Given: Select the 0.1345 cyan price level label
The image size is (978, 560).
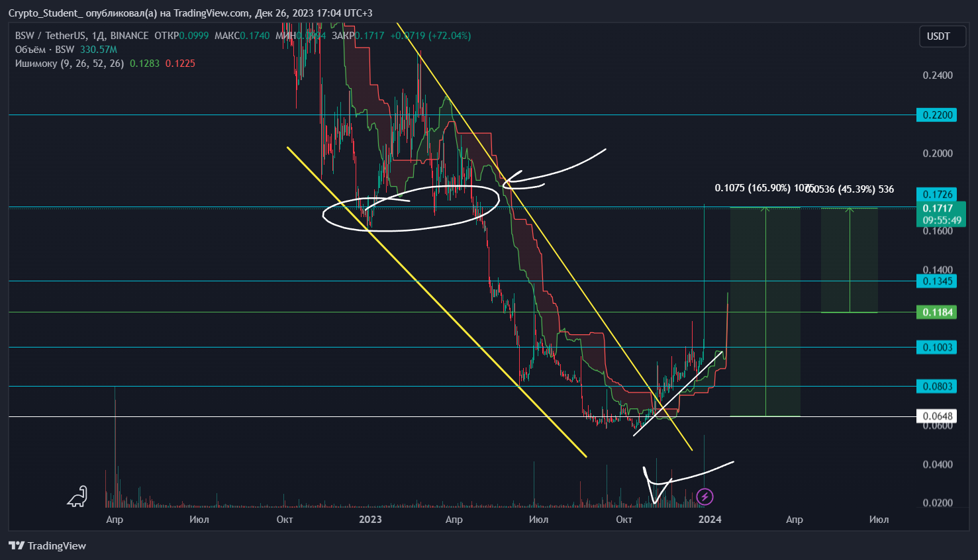Looking at the screenshot, I should click(936, 281).
